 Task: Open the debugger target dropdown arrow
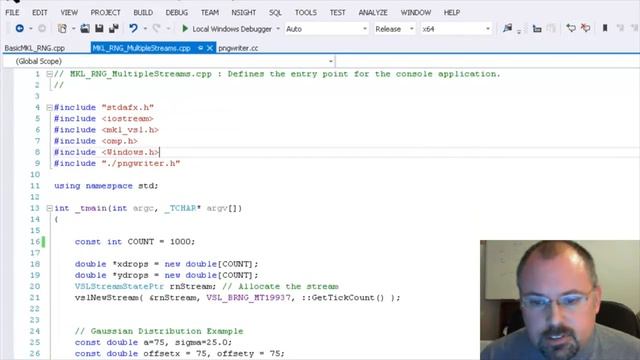(x=278, y=29)
